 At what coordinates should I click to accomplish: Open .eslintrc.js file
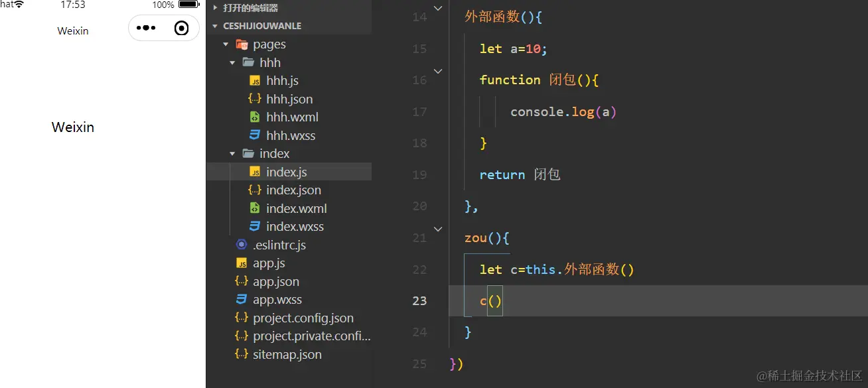pos(279,245)
